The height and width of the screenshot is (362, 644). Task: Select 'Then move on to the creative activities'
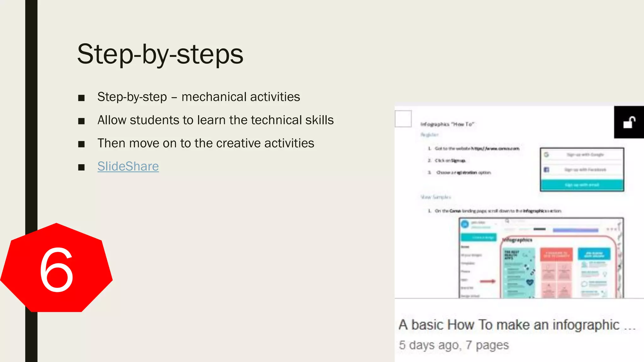point(206,143)
